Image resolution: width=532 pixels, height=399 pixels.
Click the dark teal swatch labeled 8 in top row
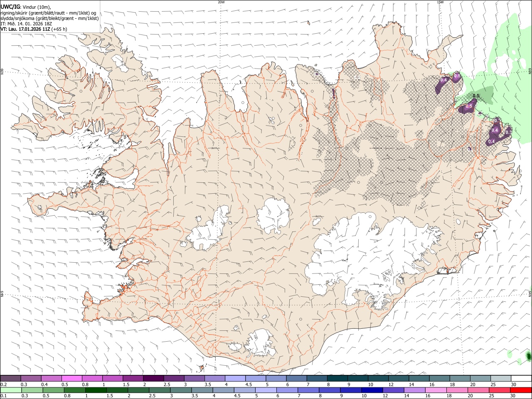coord(337,379)
